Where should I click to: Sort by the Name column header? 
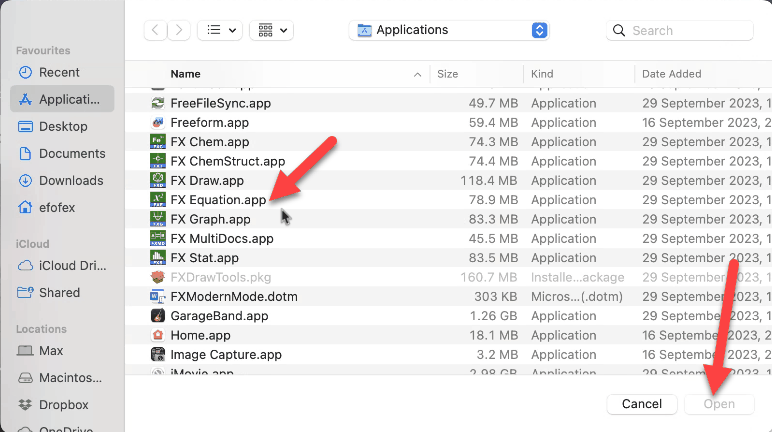(x=186, y=74)
